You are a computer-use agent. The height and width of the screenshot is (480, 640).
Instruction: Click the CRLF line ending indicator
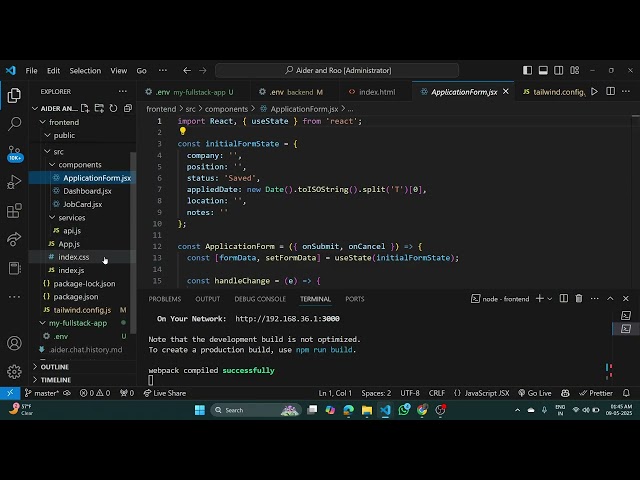point(437,393)
